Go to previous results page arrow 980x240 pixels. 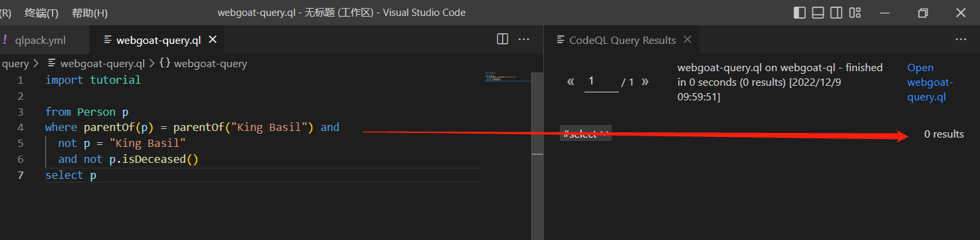point(570,82)
